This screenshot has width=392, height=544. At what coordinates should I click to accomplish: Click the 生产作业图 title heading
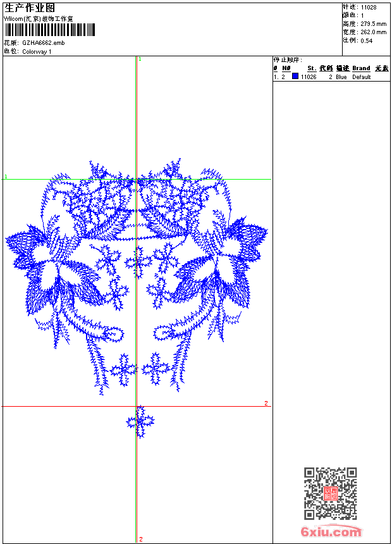pos(30,8)
